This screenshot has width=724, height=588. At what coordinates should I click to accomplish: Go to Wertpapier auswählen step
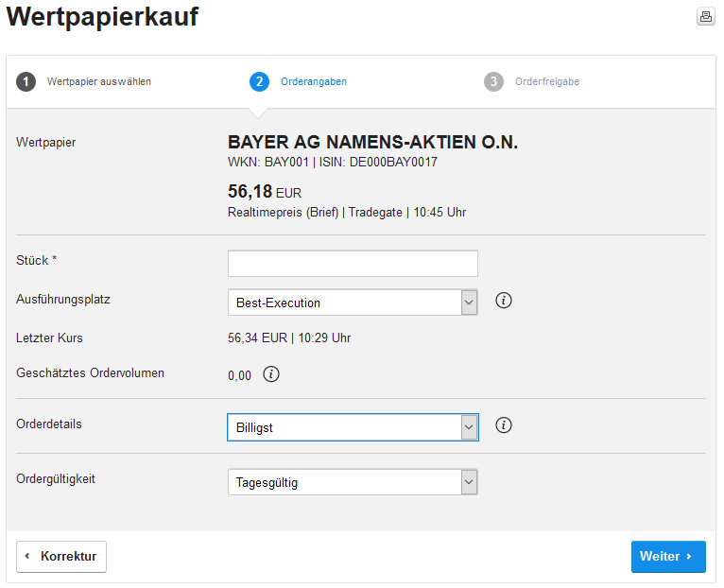[99, 81]
